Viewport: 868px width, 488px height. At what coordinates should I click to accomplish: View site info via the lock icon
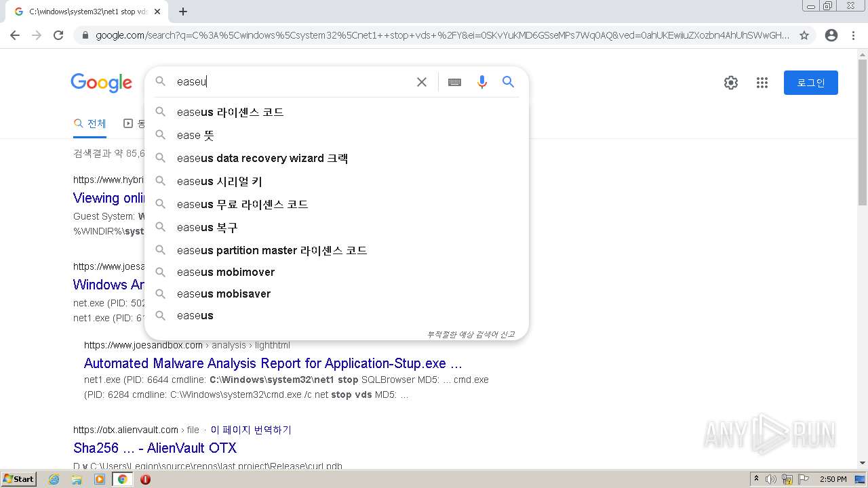85,35
